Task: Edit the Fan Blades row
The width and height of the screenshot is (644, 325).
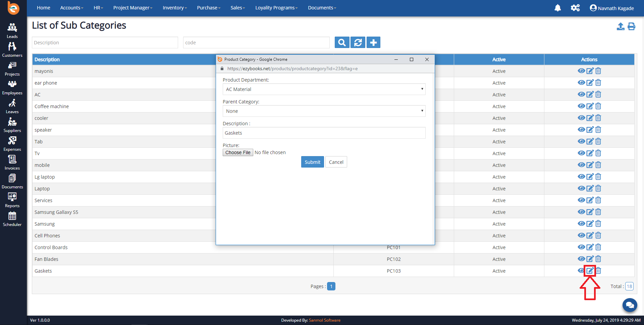Action: (x=590, y=259)
